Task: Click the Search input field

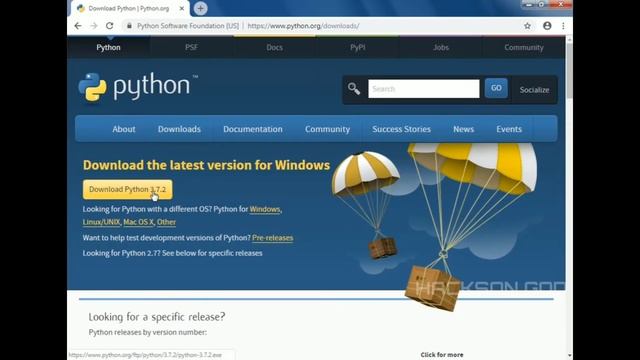Action: (424, 89)
